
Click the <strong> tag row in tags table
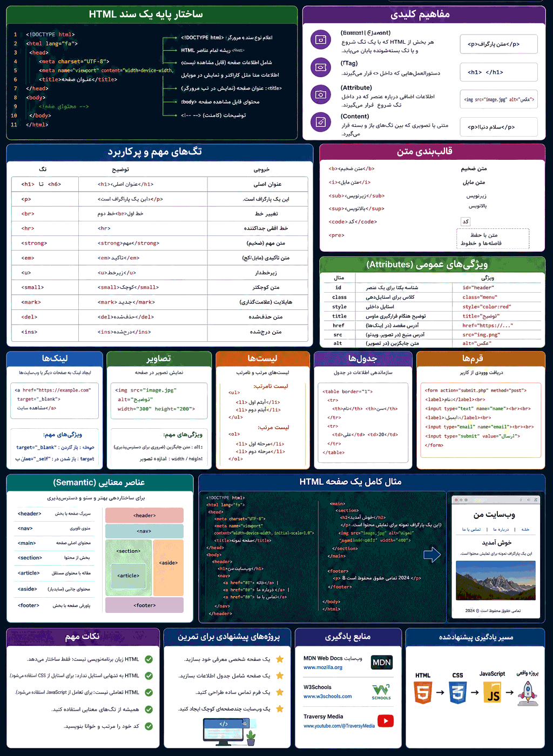point(160,243)
